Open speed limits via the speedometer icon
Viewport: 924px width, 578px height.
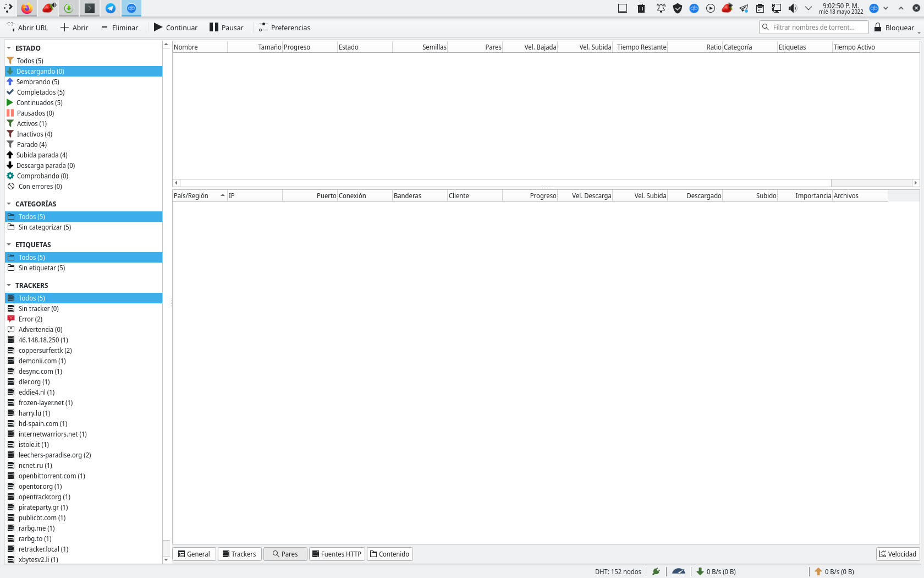pos(679,571)
